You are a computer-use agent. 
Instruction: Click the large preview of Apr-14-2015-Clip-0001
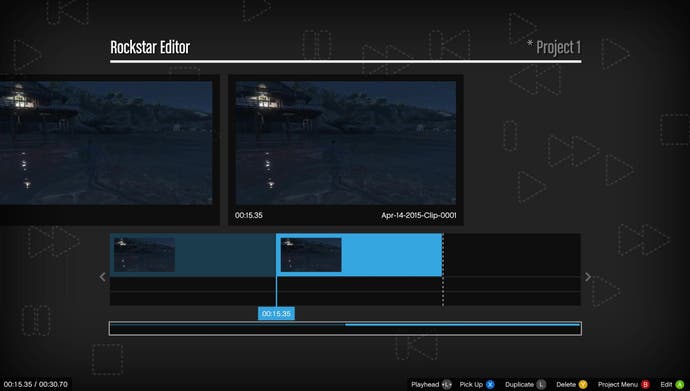tap(346, 143)
